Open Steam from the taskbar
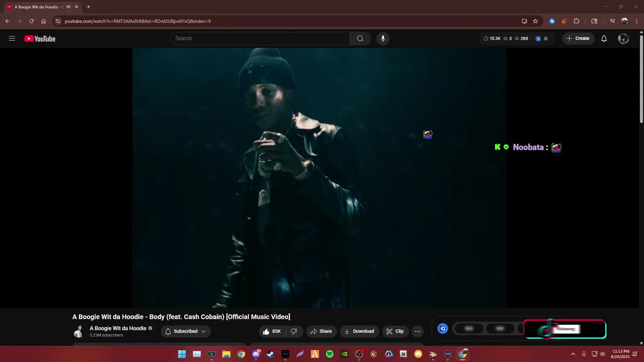This screenshot has width=644, height=362. (x=271, y=354)
